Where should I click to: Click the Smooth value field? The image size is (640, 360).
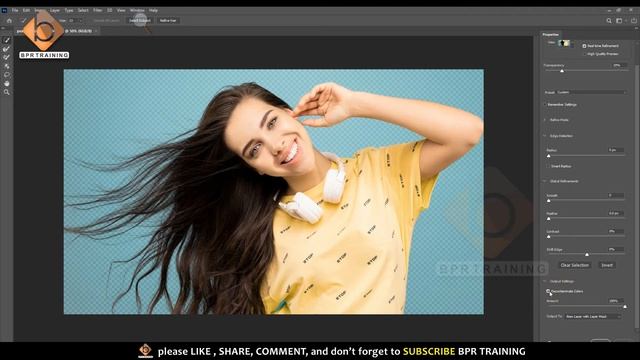[x=615, y=196]
